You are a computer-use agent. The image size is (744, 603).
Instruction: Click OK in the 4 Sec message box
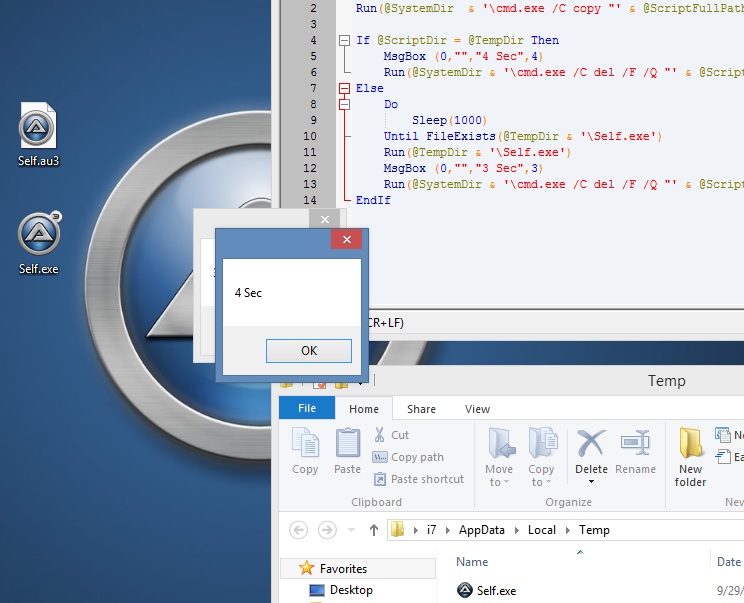click(x=309, y=351)
